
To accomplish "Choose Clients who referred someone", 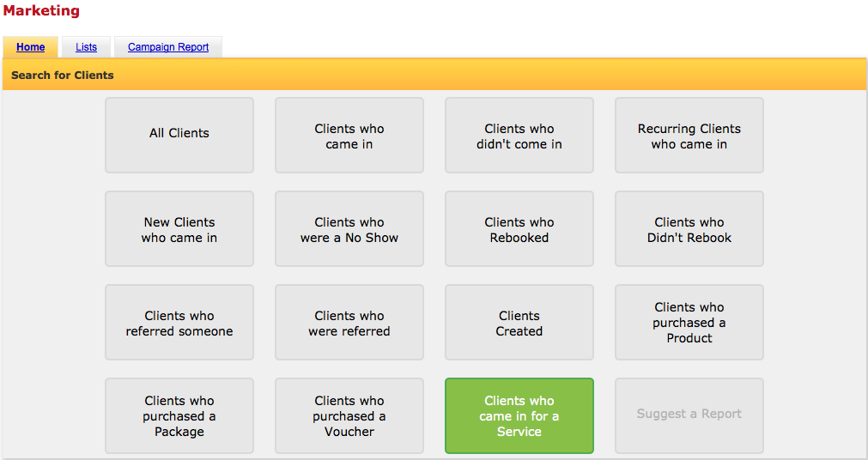I will [179, 322].
